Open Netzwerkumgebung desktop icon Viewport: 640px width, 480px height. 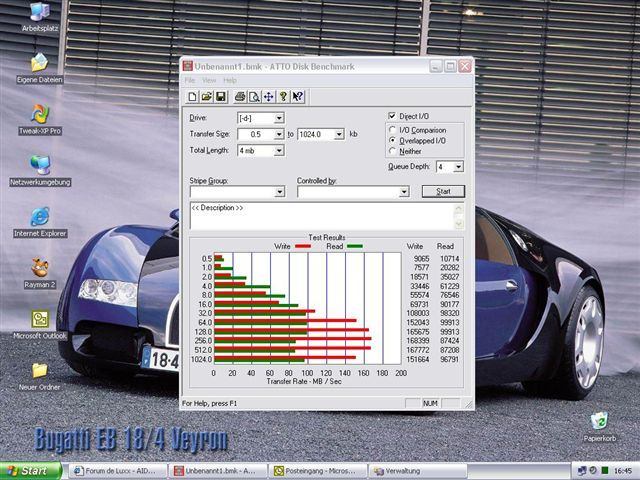40,171
